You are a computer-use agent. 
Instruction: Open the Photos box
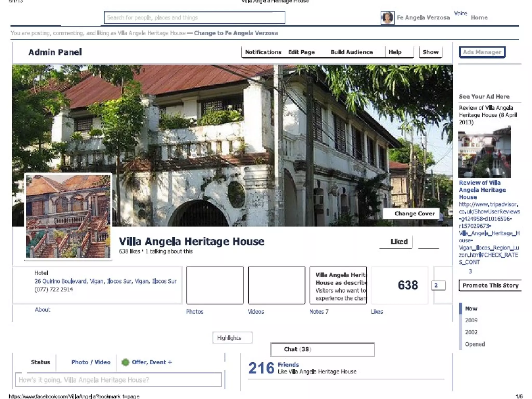215,285
